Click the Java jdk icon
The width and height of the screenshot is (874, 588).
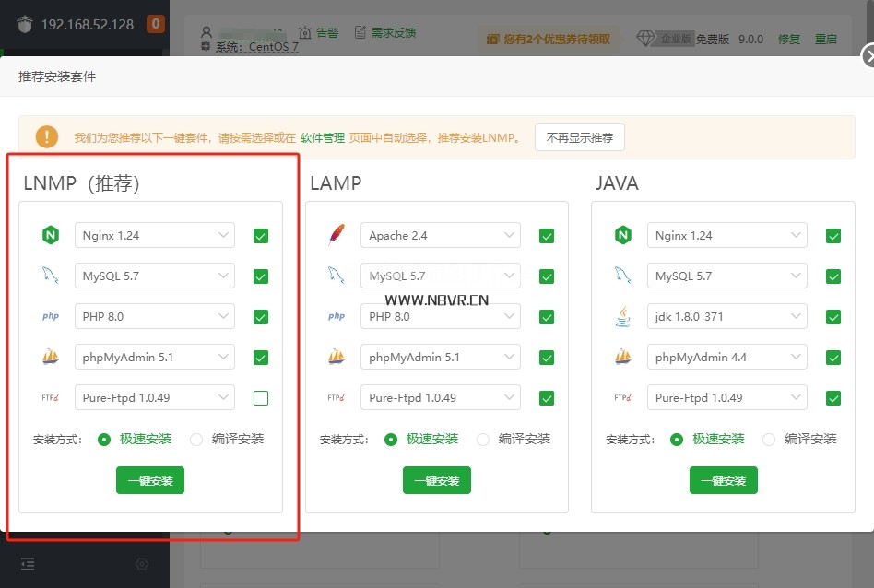(623, 317)
